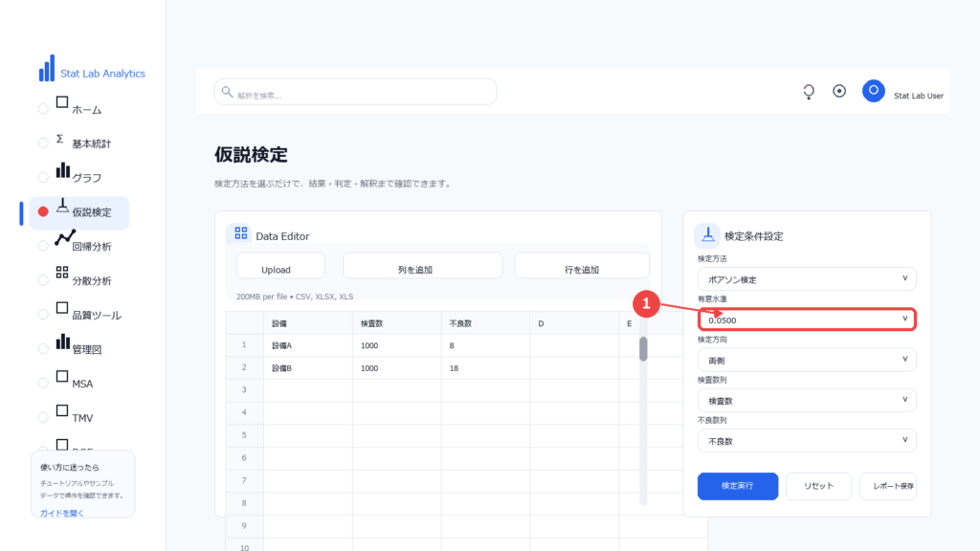The image size is (980, 551).
Task: Select the TMV radio button
Action: tap(43, 417)
